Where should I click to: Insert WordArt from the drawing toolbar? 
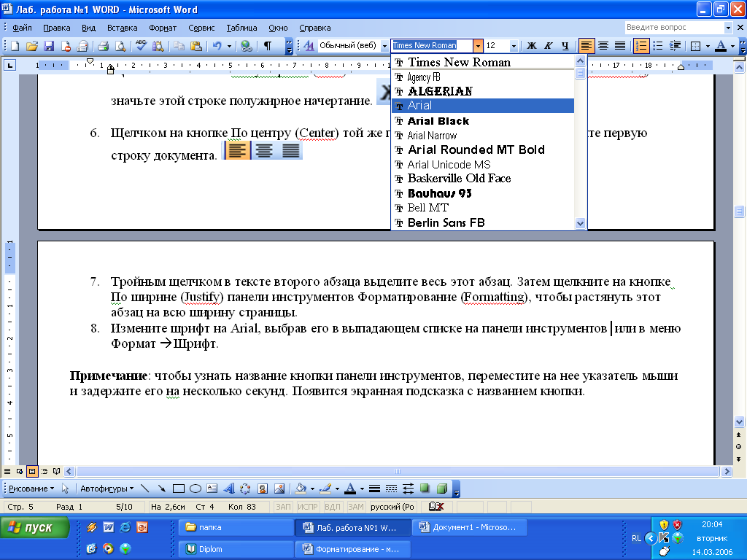pyautogui.click(x=229, y=489)
